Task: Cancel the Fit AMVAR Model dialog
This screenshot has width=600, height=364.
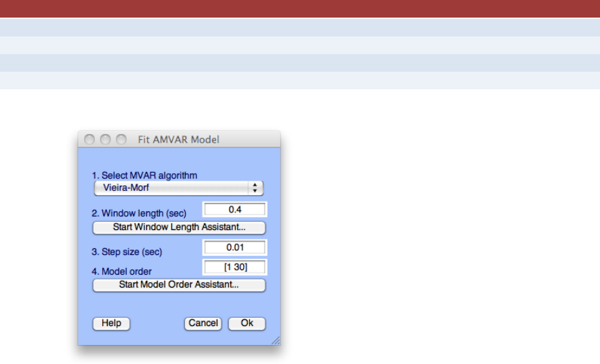Action: [202, 323]
